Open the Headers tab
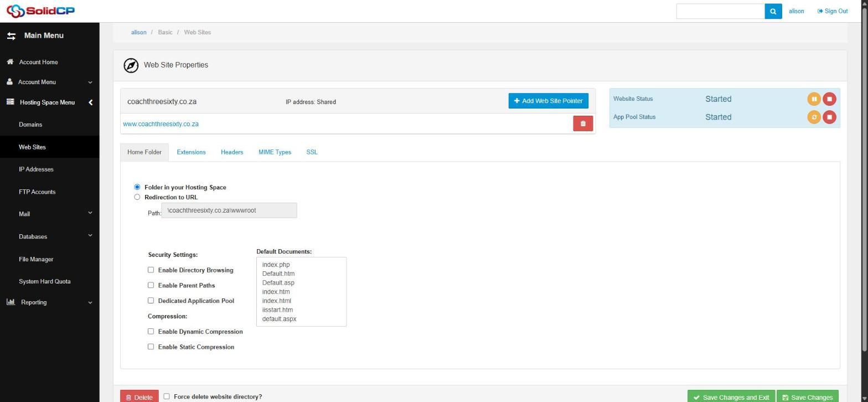The width and height of the screenshot is (868, 402). coord(232,152)
